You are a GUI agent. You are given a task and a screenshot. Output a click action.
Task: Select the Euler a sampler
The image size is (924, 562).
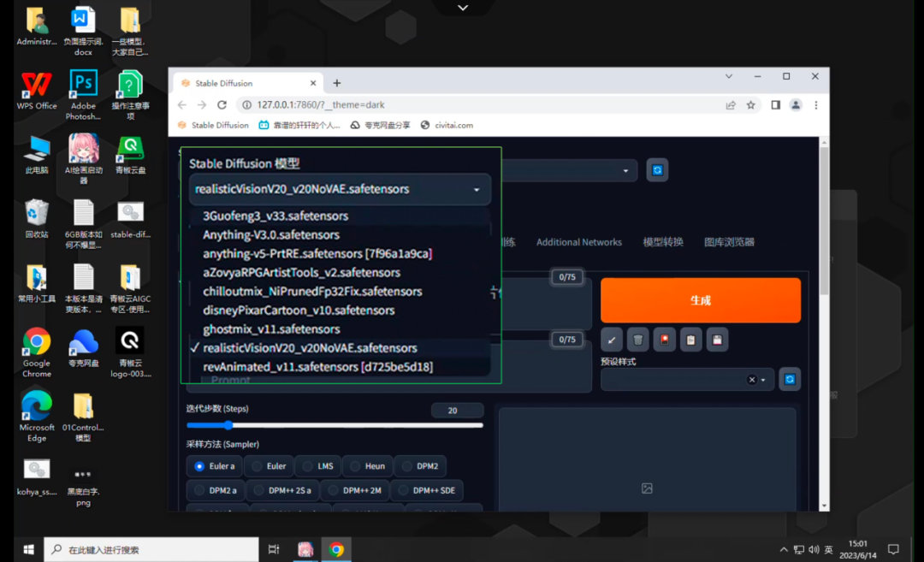tap(215, 466)
